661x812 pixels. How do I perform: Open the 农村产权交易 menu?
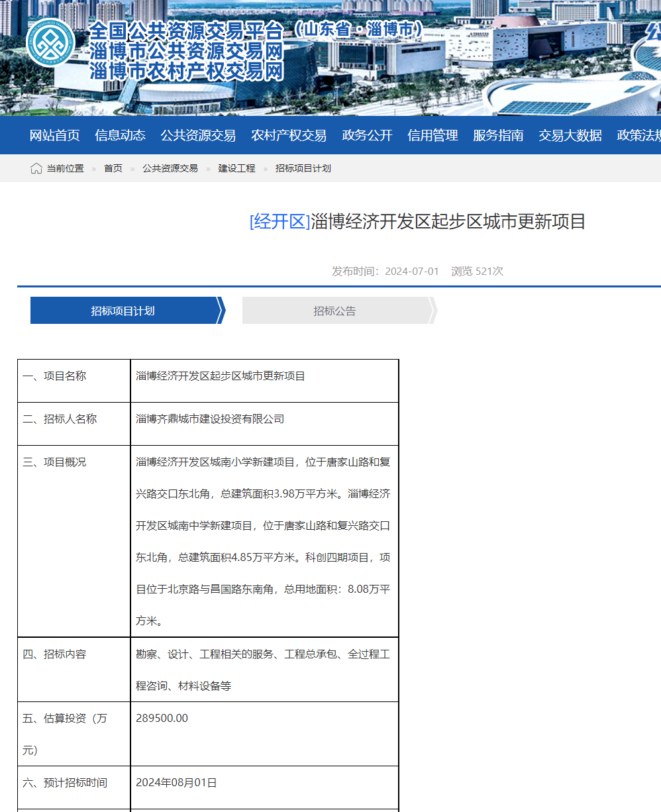coord(289,135)
